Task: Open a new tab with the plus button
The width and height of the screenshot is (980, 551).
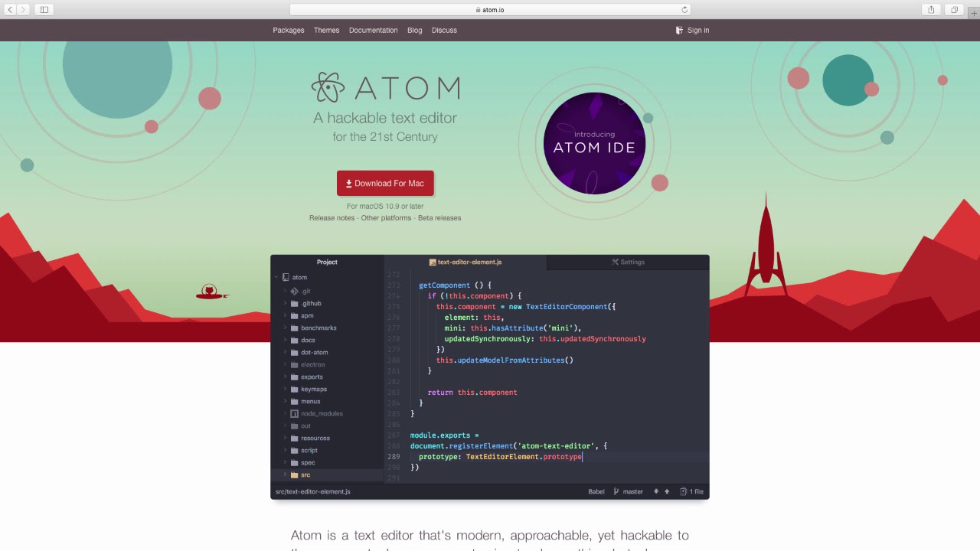Action: click(974, 12)
